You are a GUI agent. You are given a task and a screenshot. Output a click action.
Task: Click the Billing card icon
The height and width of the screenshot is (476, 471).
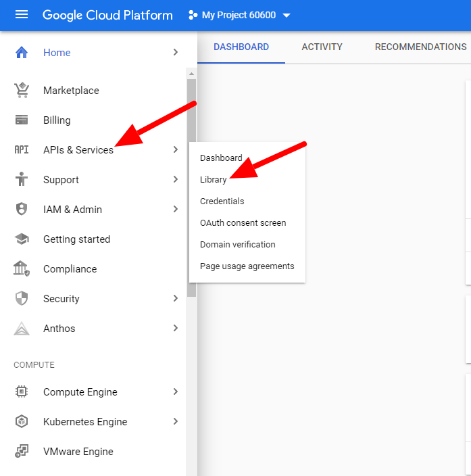22,120
